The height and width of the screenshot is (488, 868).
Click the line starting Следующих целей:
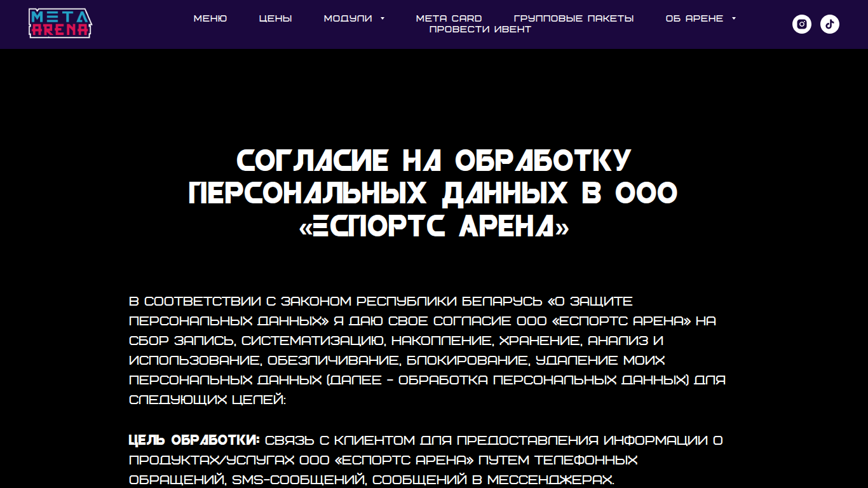208,400
